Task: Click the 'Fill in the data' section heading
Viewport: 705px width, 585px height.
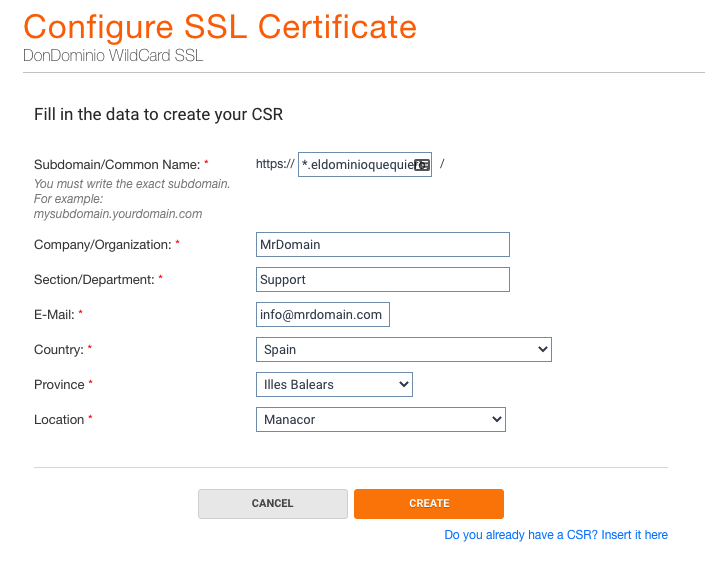Action: coord(158,115)
